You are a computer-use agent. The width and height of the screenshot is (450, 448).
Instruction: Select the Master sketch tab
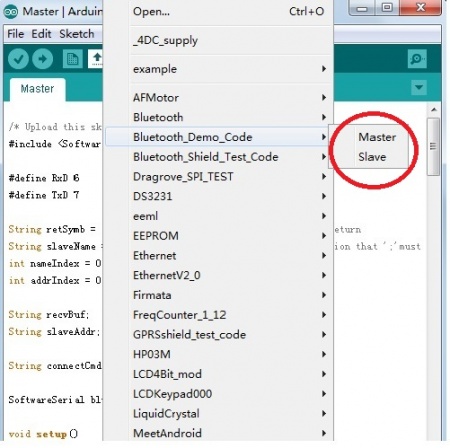[37, 89]
